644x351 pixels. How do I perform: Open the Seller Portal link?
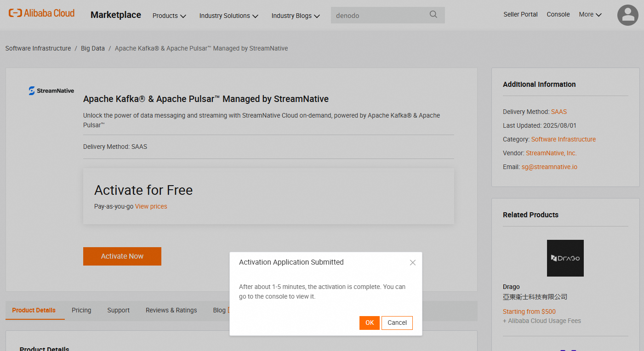coord(520,14)
